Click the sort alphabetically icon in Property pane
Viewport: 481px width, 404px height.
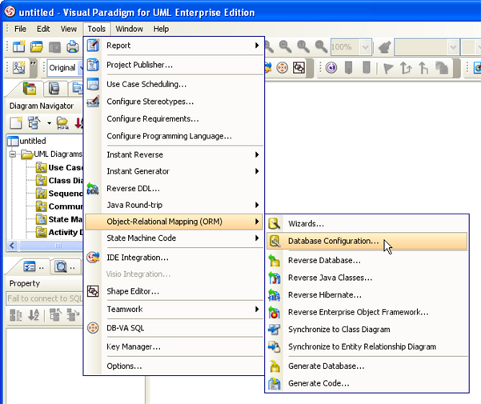(x=34, y=315)
